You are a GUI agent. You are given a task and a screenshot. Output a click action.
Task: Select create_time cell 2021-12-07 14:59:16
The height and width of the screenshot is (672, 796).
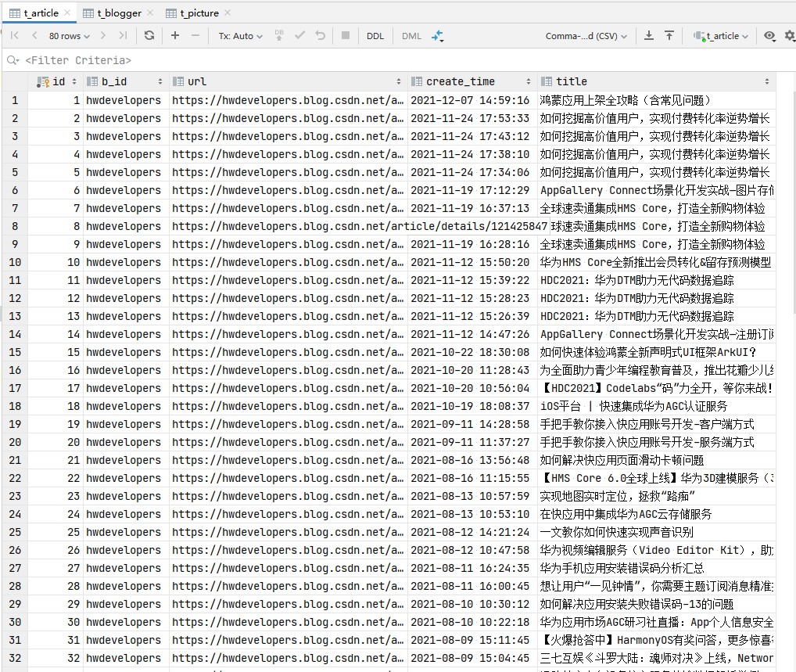point(472,101)
